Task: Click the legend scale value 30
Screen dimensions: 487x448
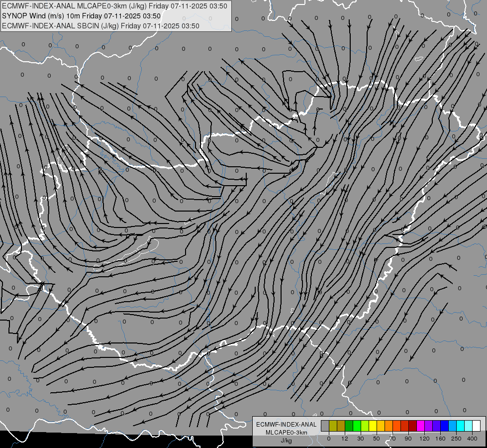Action: pos(361,439)
